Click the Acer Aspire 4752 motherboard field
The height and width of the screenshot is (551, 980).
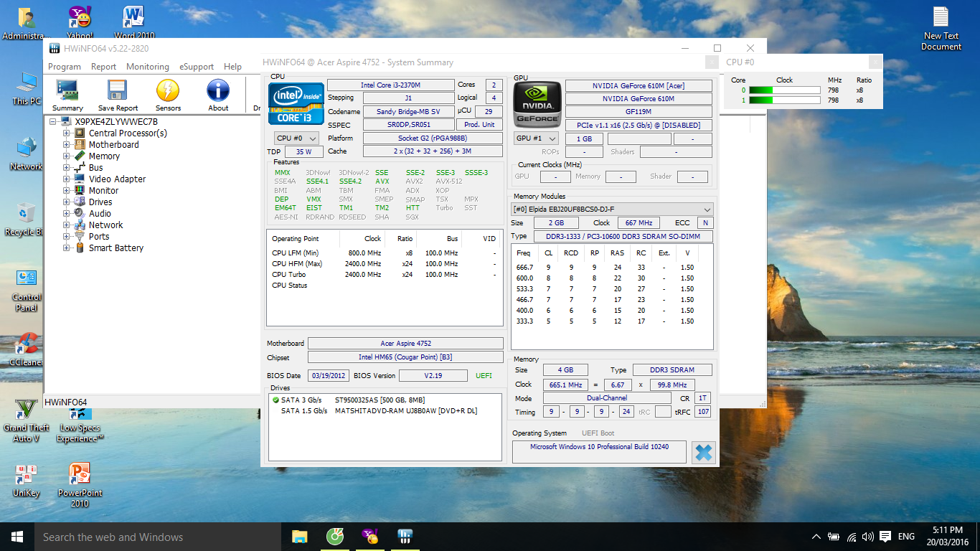click(x=405, y=344)
